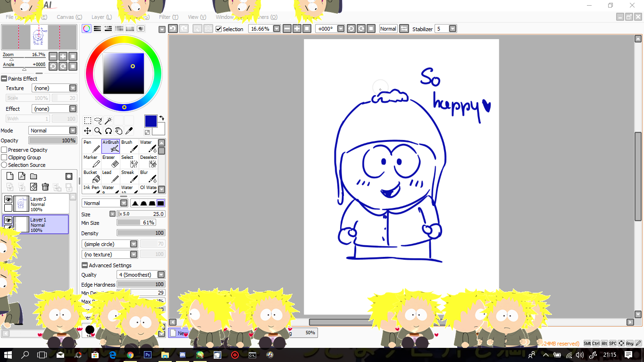
Task: Create a new layer with the New Layer button
Action: point(9,175)
